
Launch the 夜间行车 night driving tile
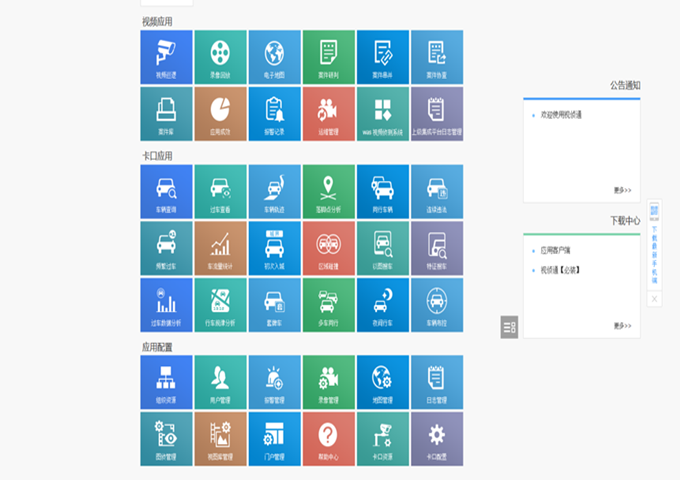[382, 305]
